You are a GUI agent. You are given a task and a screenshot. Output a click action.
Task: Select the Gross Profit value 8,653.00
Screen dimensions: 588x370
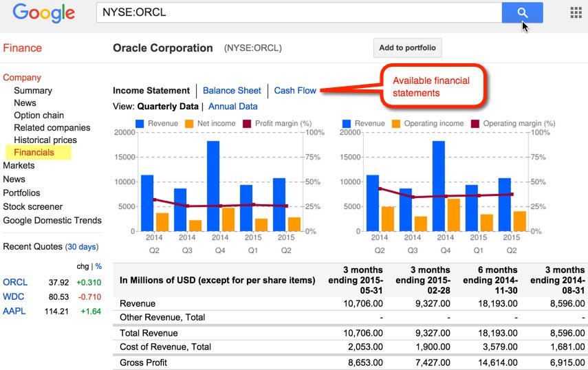(x=365, y=363)
